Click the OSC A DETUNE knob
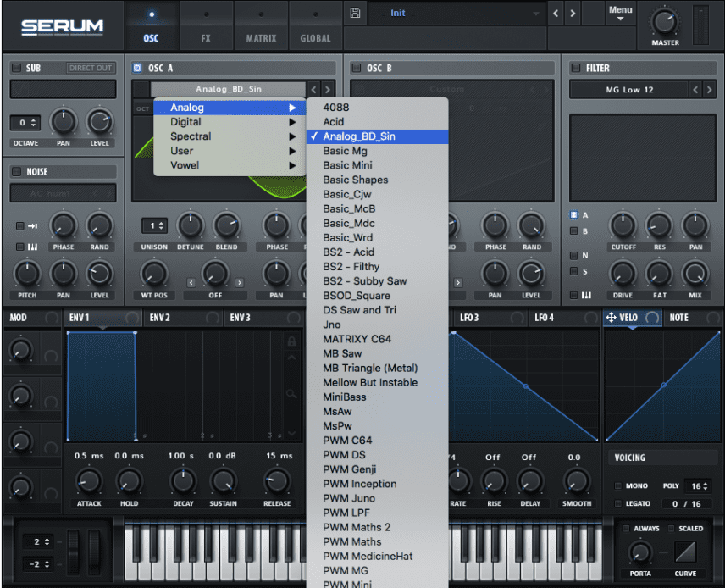The width and height of the screenshot is (725, 588). click(x=190, y=225)
